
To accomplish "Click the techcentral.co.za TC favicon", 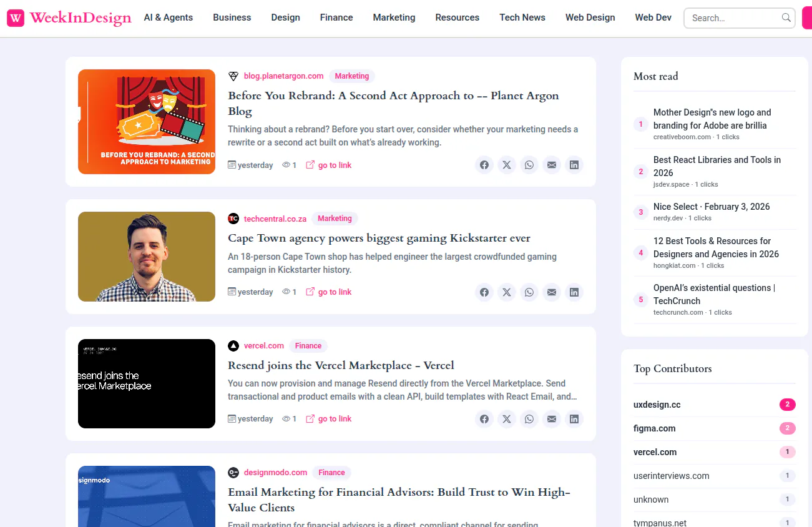I will tap(233, 219).
